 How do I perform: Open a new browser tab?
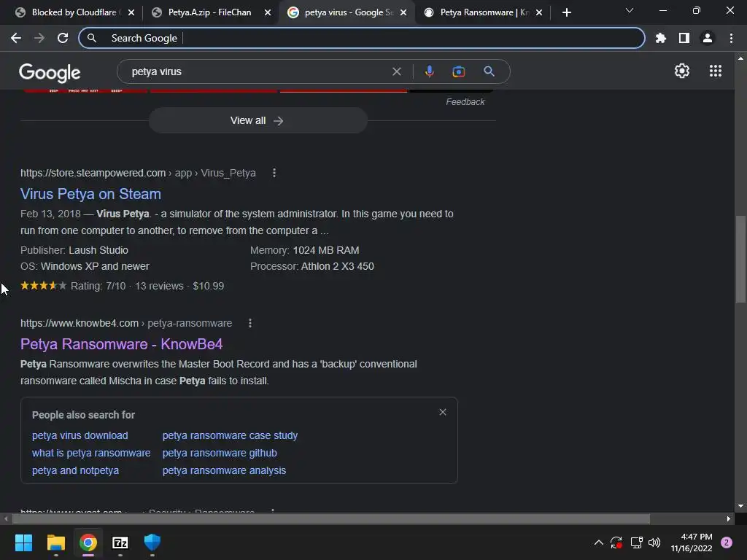(x=566, y=12)
